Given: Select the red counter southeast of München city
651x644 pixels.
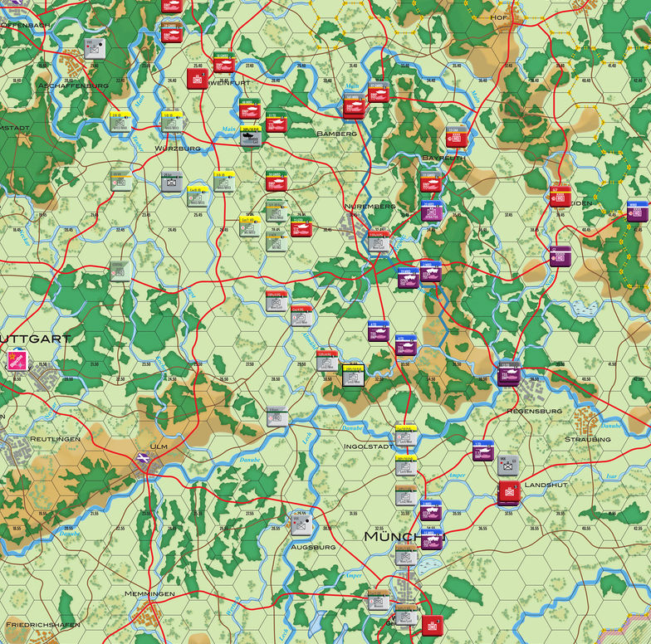Looking at the screenshot, I should pyautogui.click(x=432, y=626).
